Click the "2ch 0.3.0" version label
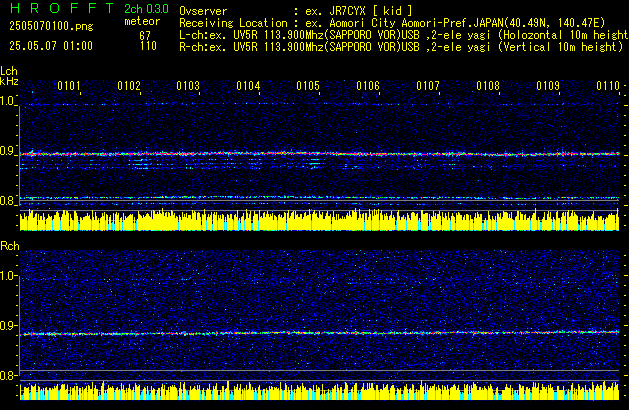The width and height of the screenshot is (629, 410). [x=146, y=9]
